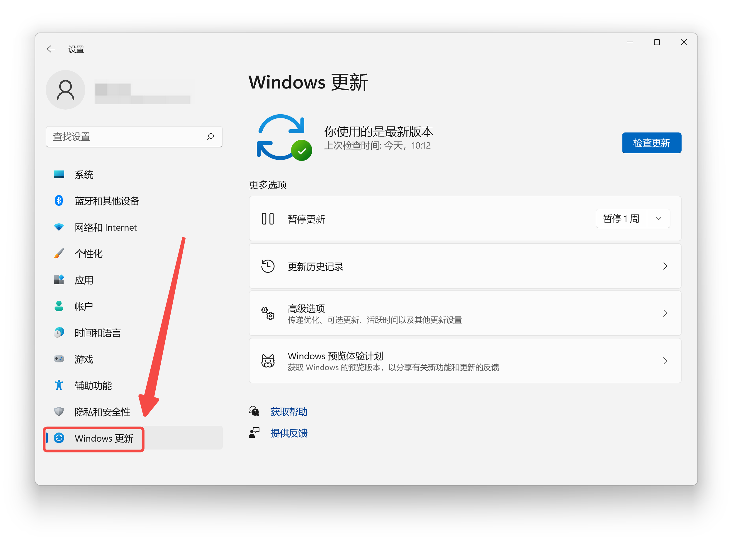This screenshot has height=560, width=737.
Task: Select 帐户 in the sidebar
Action: click(x=134, y=306)
